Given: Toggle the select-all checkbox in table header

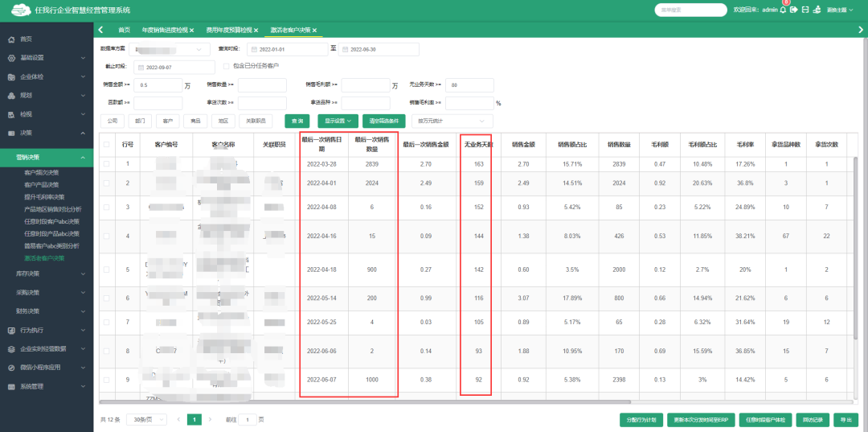Looking at the screenshot, I should [x=107, y=144].
